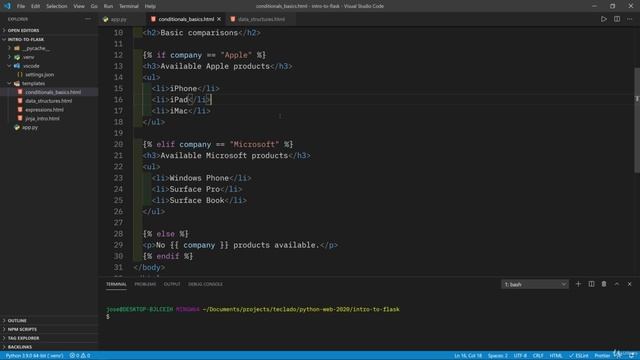Image resolution: width=640 pixels, height=360 pixels.
Task: Close the terminal panel with the X icon
Action: point(629,284)
